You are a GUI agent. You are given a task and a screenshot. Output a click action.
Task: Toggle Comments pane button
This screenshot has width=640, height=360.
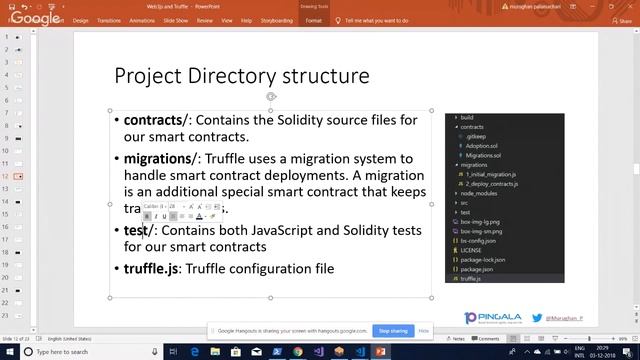pyautogui.click(x=485, y=339)
